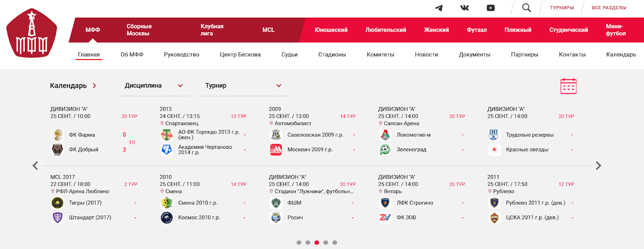The height and width of the screenshot is (249, 644).
Task: Expand the Турнир dropdown
Action: (x=243, y=86)
